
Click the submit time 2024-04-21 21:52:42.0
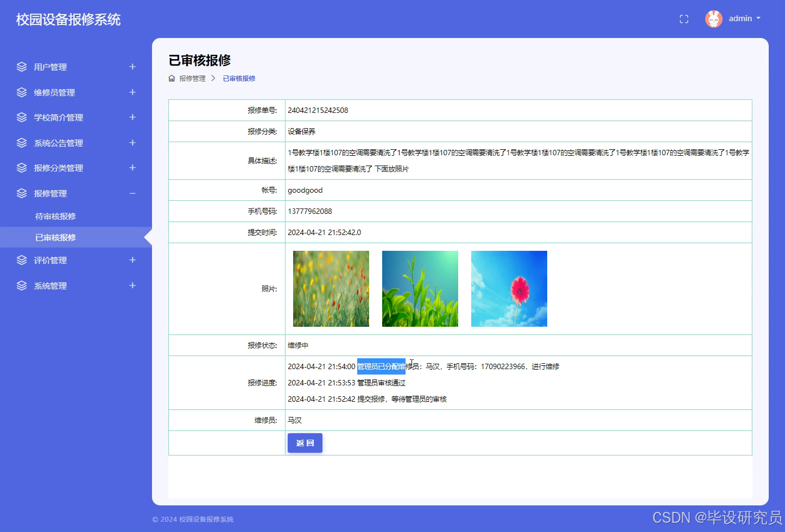[x=324, y=232]
